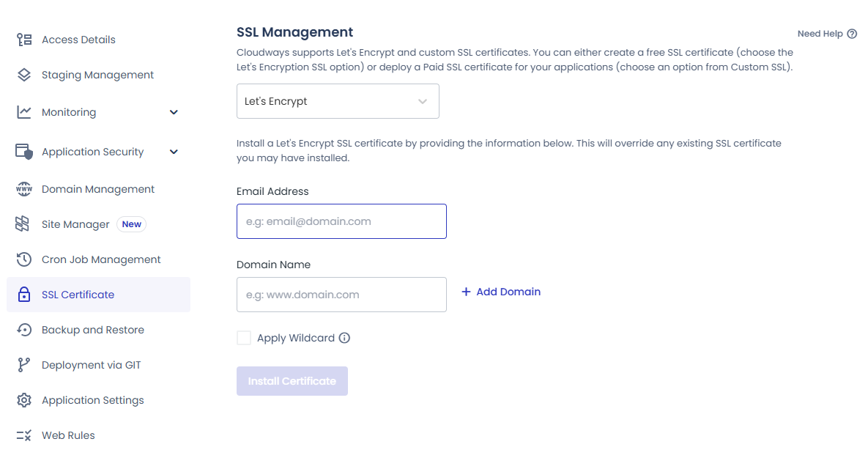This screenshot has height=458, width=868.
Task: Click the Staging Management layers icon
Action: [23, 75]
